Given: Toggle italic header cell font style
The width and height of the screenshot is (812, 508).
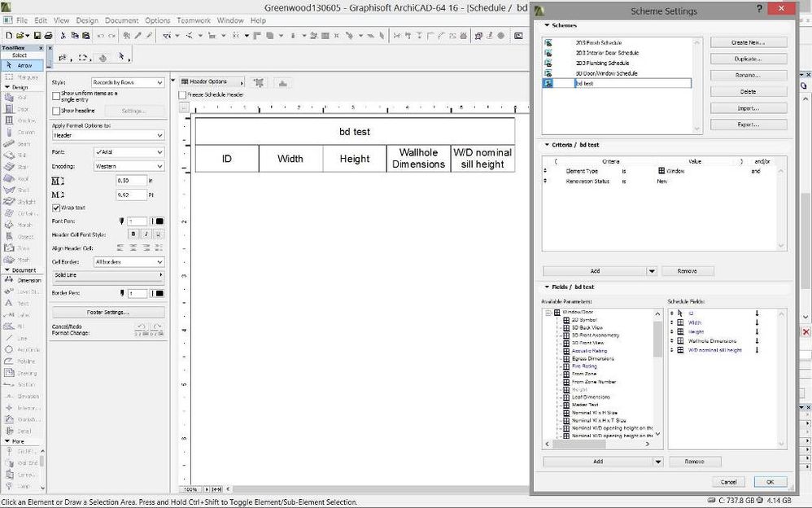Looking at the screenshot, I should (x=146, y=234).
